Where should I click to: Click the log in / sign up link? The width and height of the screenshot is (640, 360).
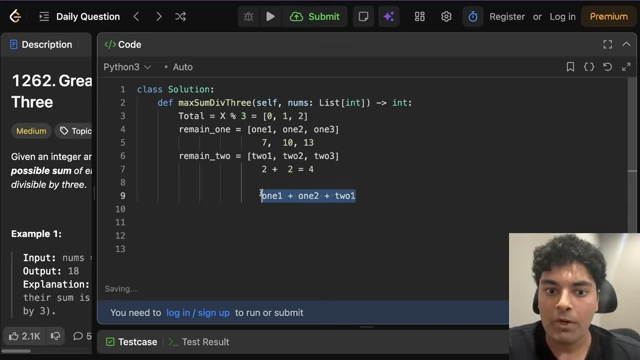(x=198, y=313)
